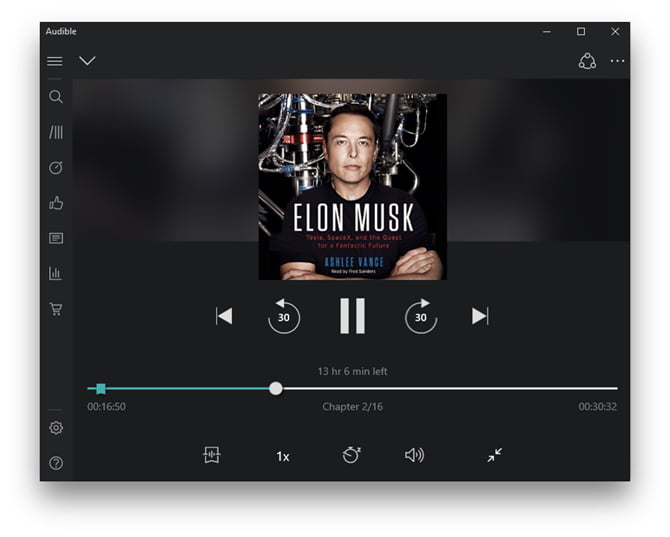Open listening stats bar chart icon
The height and width of the screenshot is (537, 670).
point(56,273)
